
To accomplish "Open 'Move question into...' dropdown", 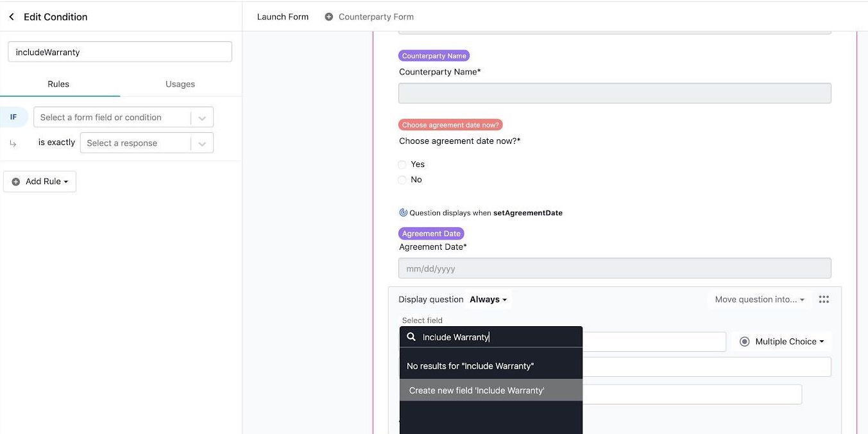I will (x=760, y=299).
